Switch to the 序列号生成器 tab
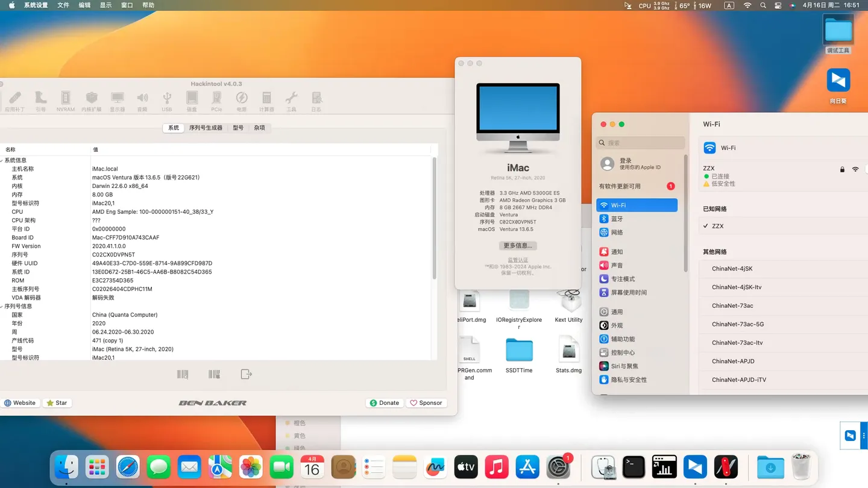This screenshot has height=488, width=868. click(206, 128)
